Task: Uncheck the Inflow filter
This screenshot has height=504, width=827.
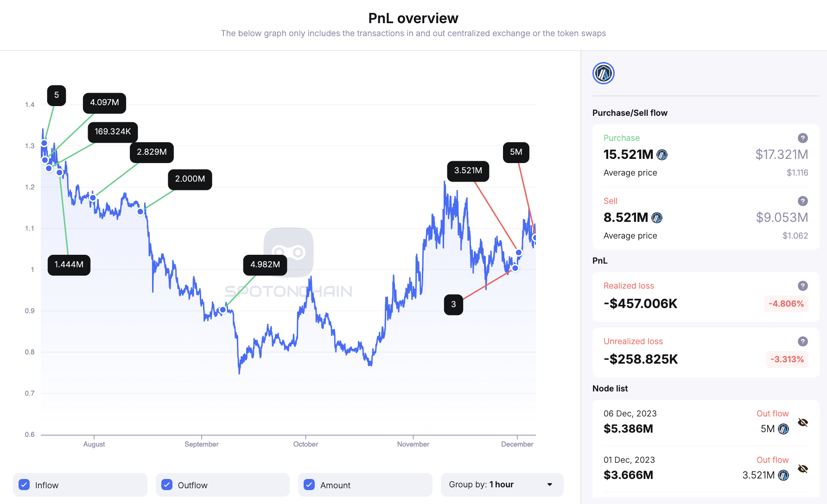Action: coord(24,485)
